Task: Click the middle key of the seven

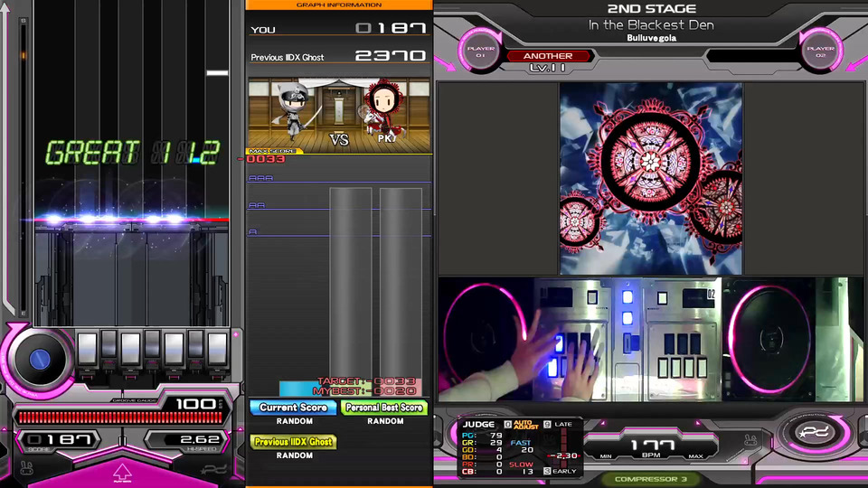Action: (152, 344)
